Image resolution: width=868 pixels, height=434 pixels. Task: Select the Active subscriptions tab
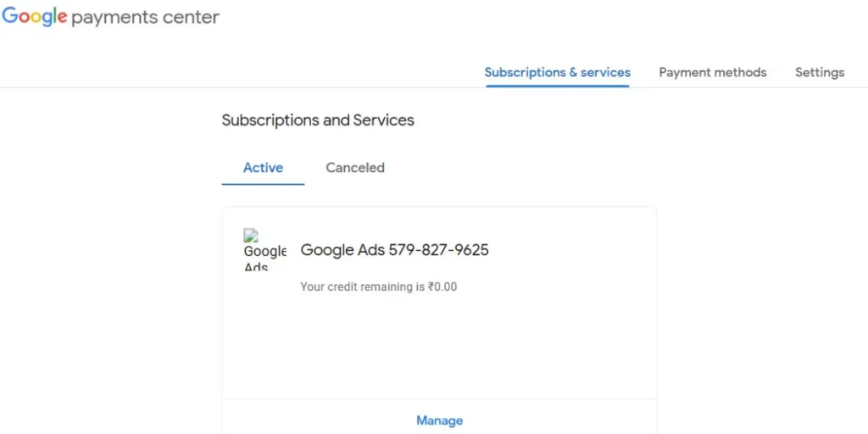[263, 168]
